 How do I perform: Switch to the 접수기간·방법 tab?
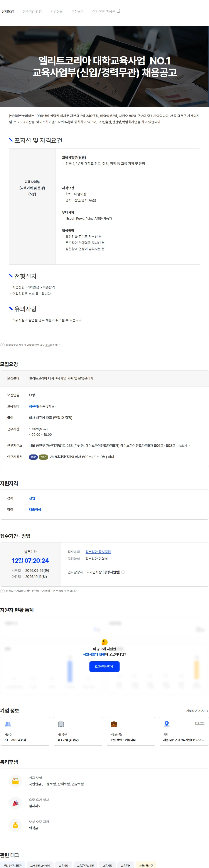click(x=32, y=12)
